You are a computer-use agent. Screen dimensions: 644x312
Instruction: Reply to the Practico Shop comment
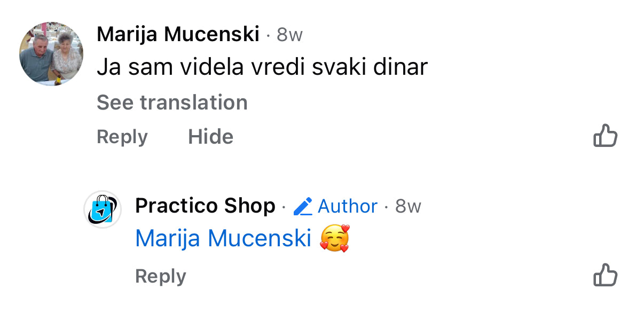(x=160, y=276)
